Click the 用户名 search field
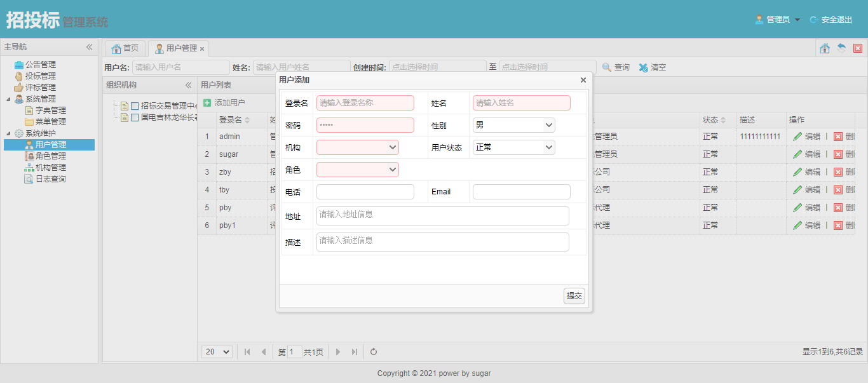 [181, 67]
